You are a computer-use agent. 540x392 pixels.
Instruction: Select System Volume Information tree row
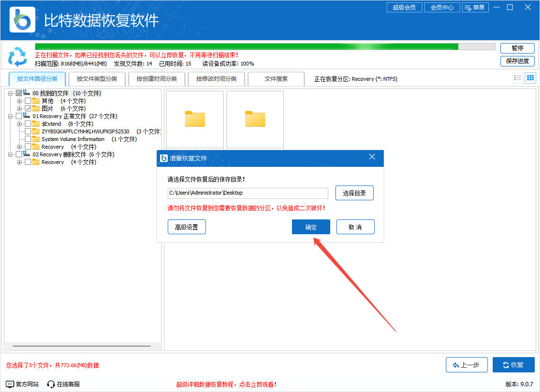click(89, 139)
